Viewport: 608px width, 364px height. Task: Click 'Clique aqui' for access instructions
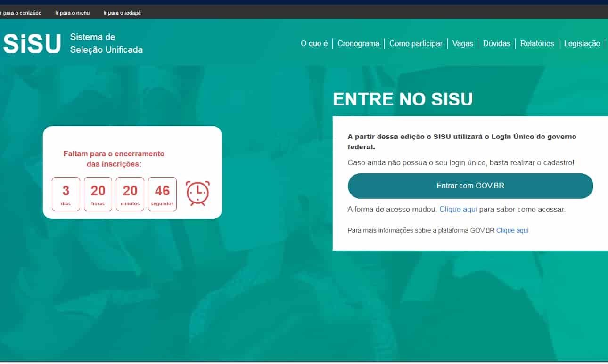click(x=458, y=209)
